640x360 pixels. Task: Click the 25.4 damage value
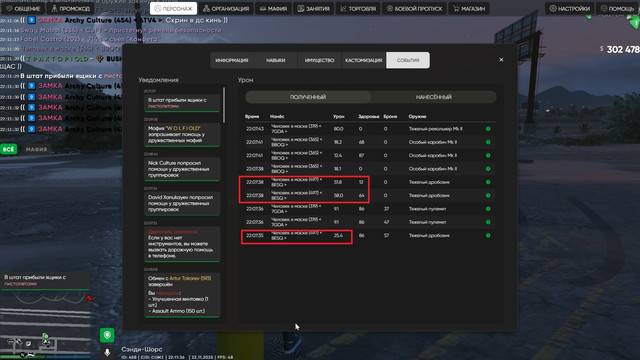338,236
